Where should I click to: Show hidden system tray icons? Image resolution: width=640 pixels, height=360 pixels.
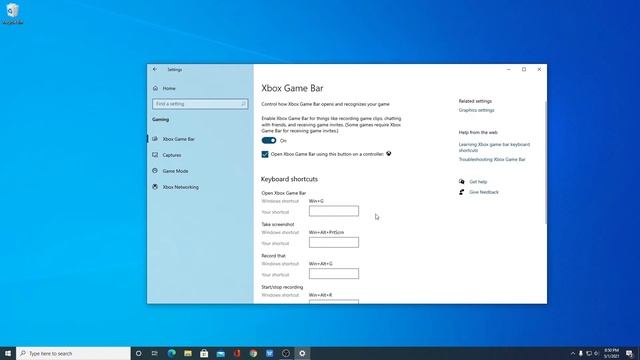pos(573,353)
